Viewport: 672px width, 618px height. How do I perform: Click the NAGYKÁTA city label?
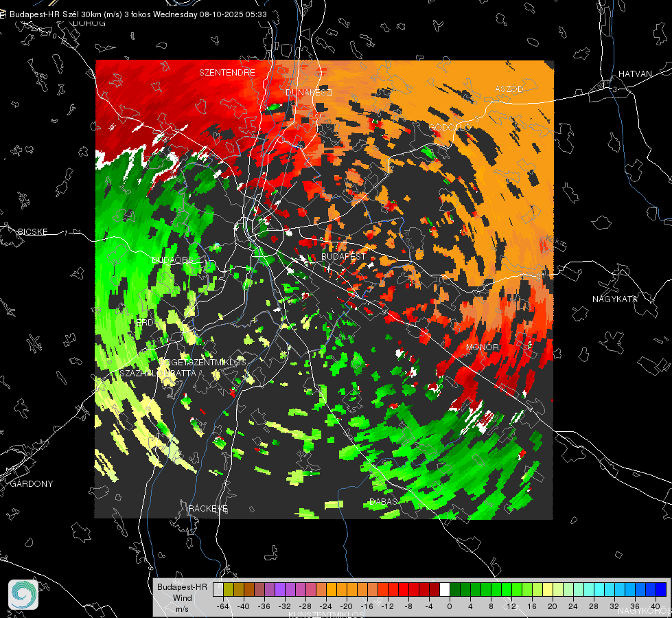click(x=615, y=299)
